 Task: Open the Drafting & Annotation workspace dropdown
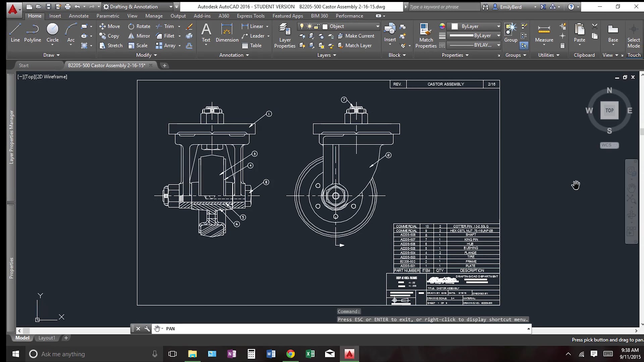point(171,7)
